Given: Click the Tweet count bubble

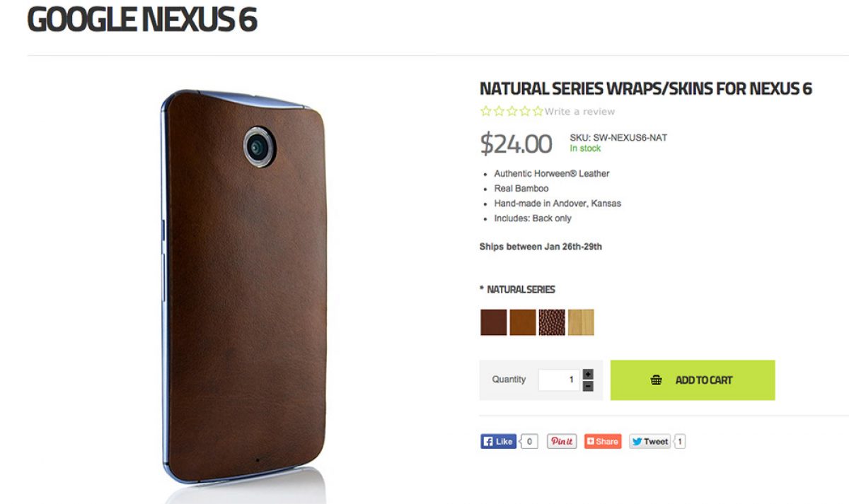Looking at the screenshot, I should coord(680,441).
